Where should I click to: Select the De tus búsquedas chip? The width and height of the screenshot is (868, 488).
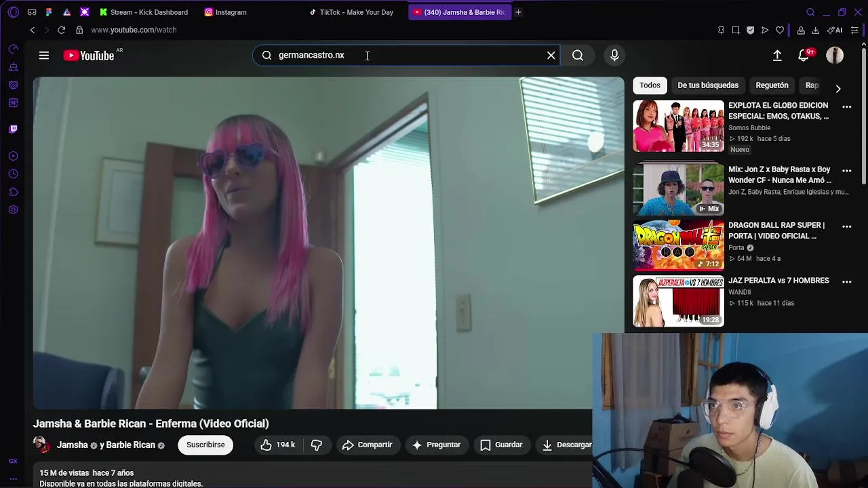tap(708, 85)
